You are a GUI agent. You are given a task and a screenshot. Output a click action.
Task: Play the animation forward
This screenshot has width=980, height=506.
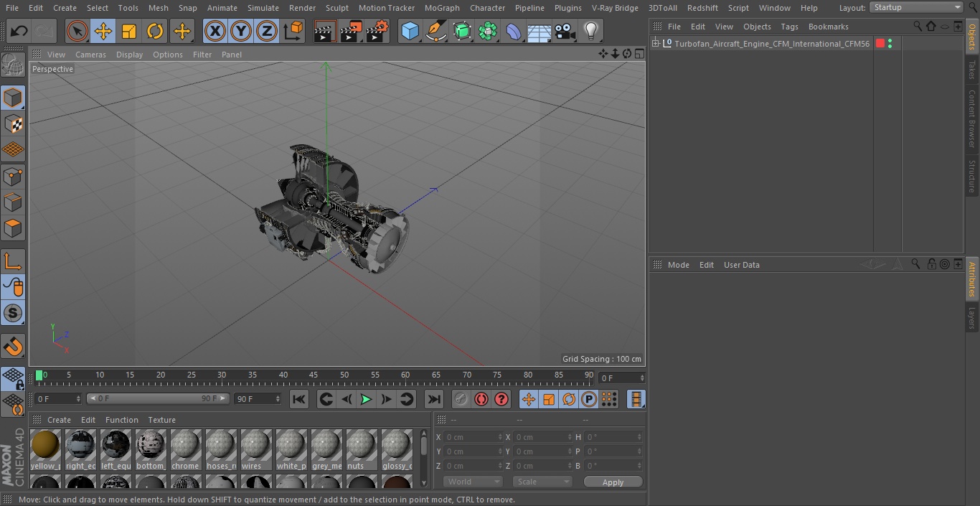[366, 399]
